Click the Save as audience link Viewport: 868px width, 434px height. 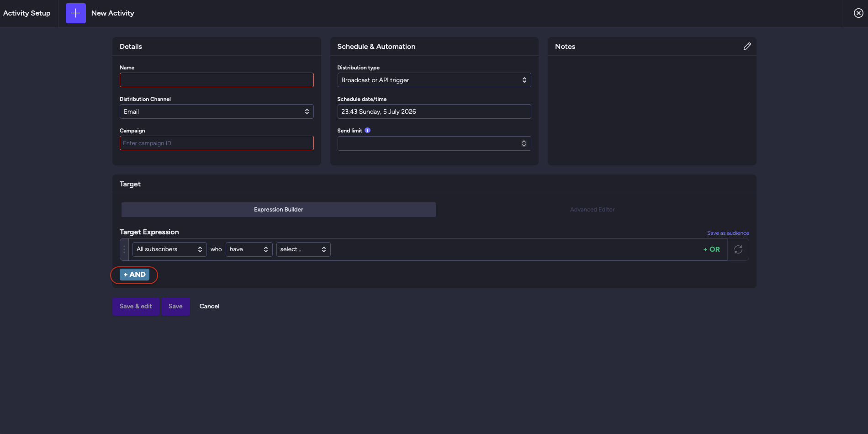728,233
